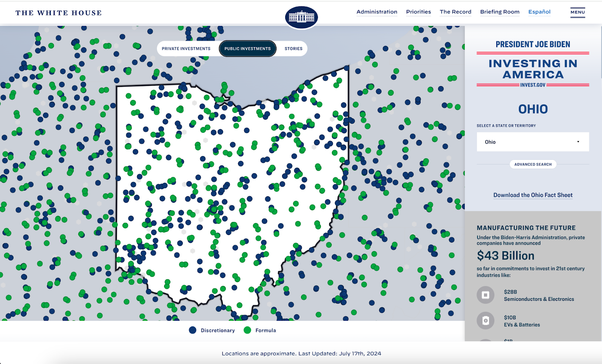
Task: Click the Advanced Search button
Action: 533,164
